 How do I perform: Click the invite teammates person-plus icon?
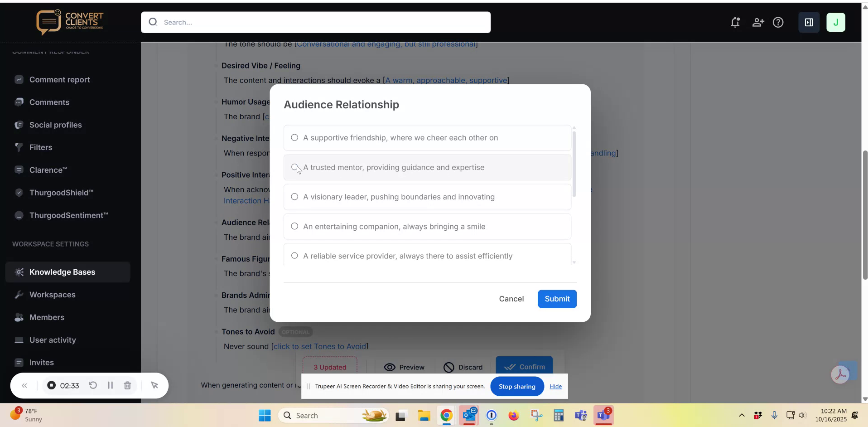758,22
